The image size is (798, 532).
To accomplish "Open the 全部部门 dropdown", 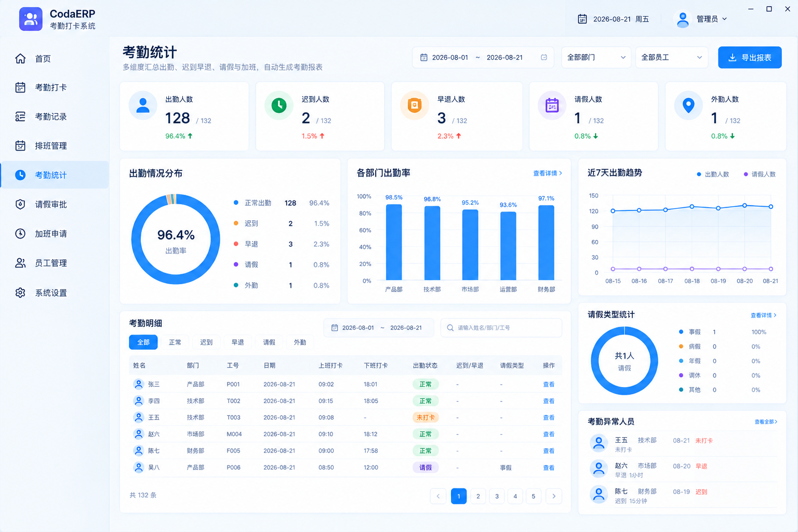I will (x=596, y=58).
